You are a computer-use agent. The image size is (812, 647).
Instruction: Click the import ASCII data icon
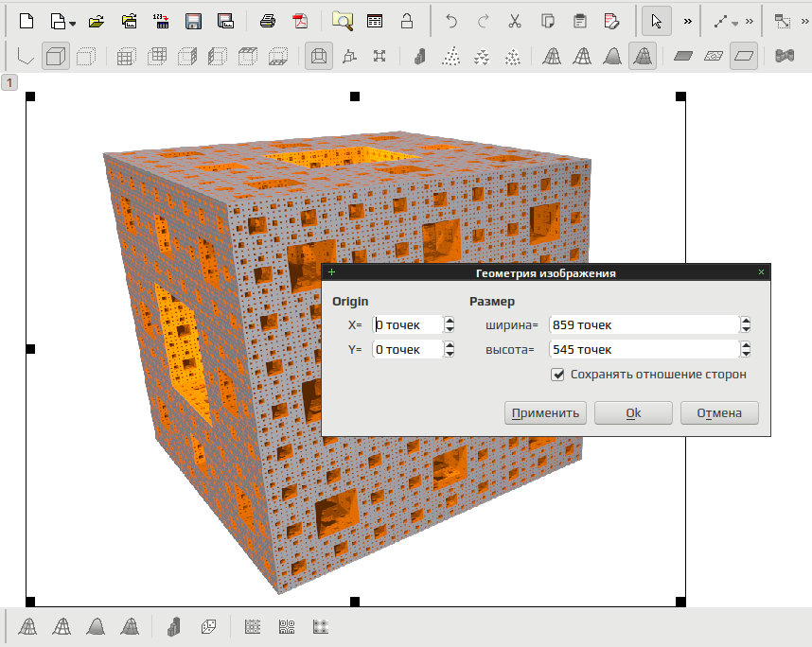coord(161,21)
